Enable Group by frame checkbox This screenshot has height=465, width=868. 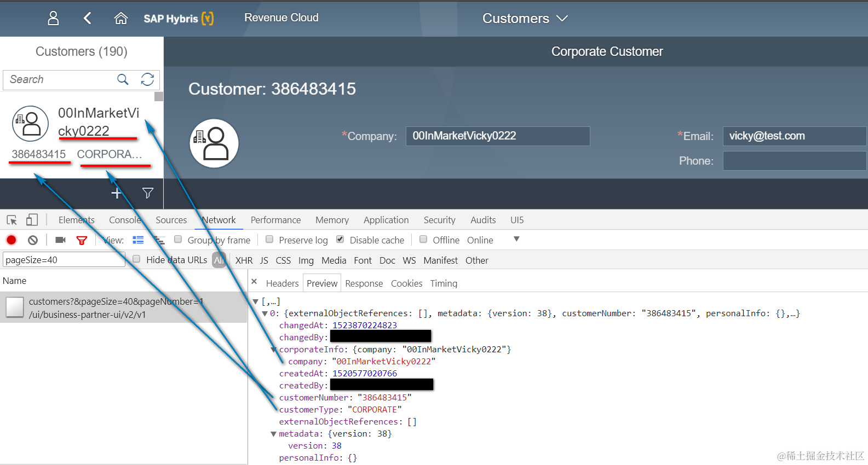pyautogui.click(x=178, y=239)
